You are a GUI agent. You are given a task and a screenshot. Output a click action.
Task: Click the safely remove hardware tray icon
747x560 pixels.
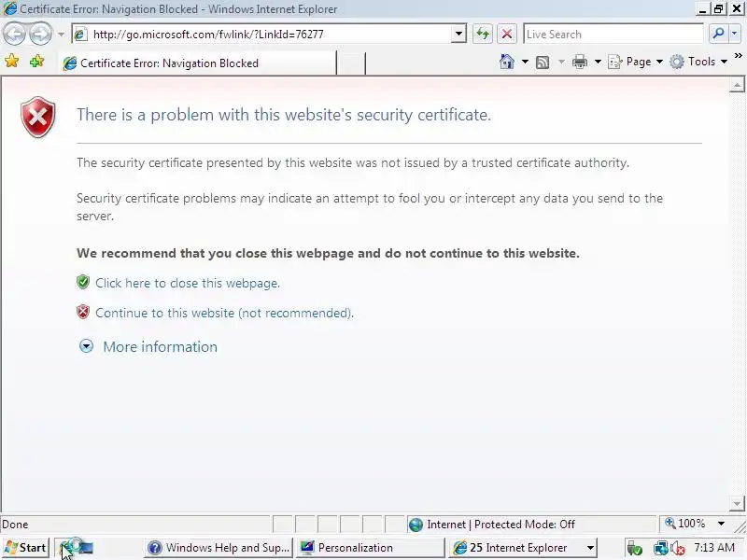[634, 549]
